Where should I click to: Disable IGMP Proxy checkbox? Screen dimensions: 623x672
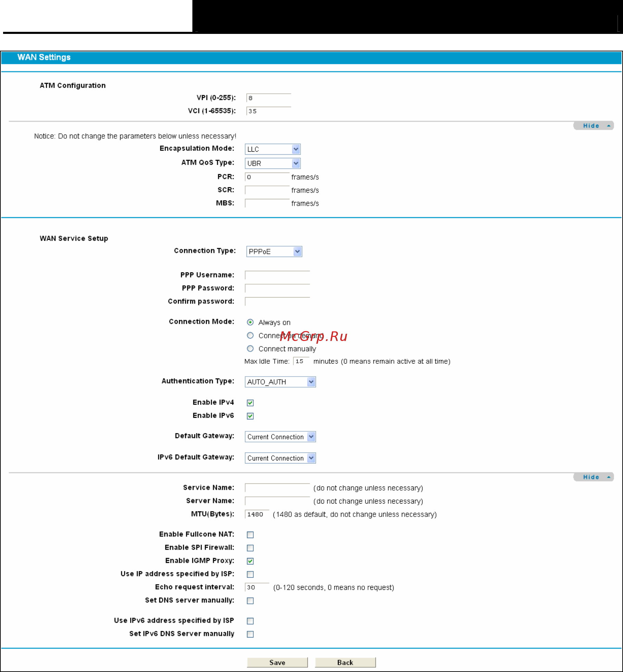click(250, 561)
